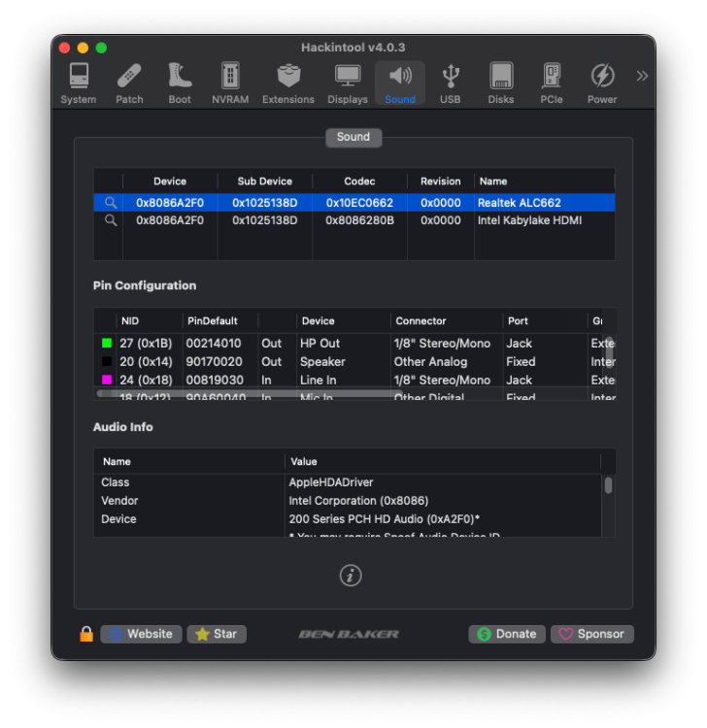Select the Sound toolbar icon
This screenshot has height=728, width=707.
click(400, 83)
